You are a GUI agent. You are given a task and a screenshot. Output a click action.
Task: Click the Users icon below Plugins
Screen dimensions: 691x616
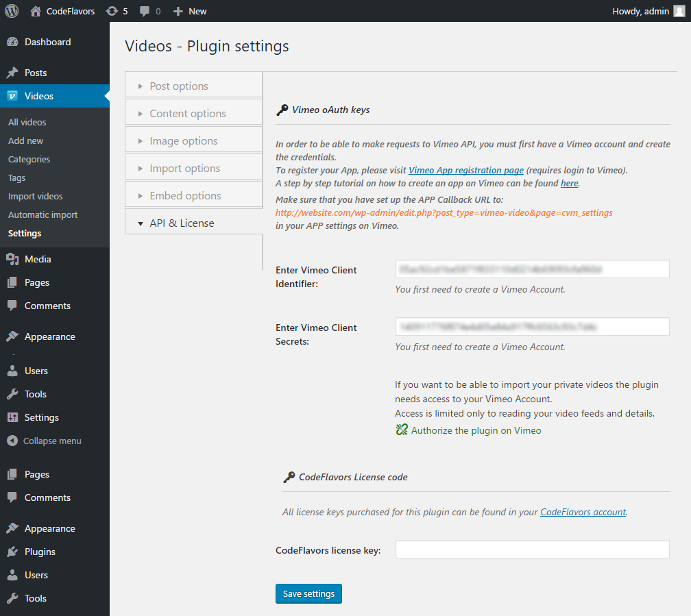12,575
